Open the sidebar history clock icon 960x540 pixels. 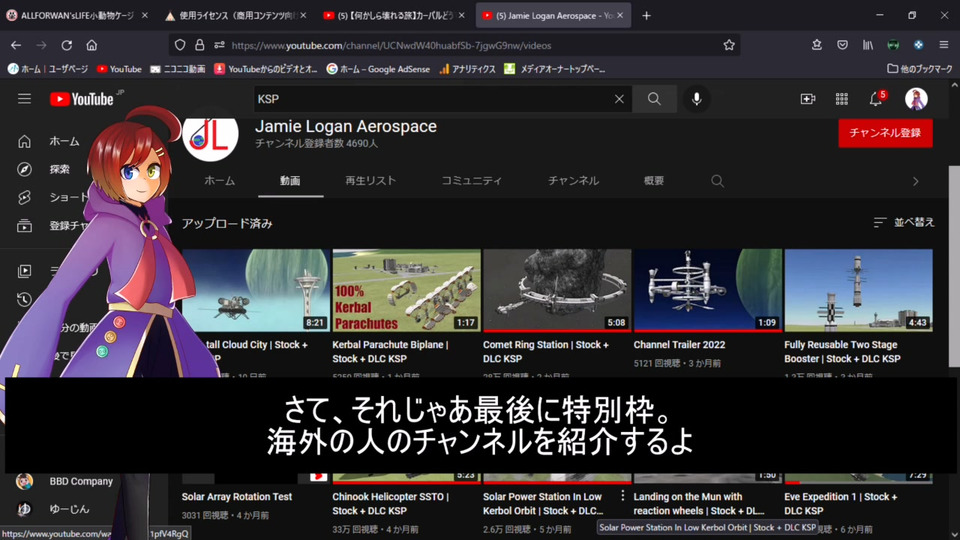24,299
